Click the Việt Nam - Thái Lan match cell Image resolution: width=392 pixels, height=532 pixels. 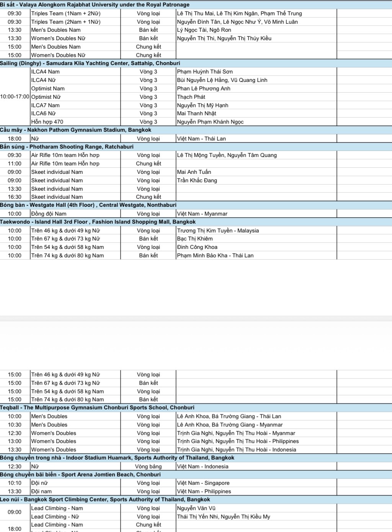coord(201,139)
